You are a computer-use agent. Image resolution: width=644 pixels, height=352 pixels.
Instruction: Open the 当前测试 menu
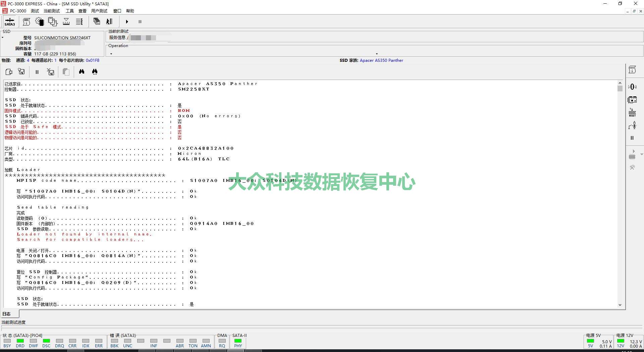(x=52, y=11)
